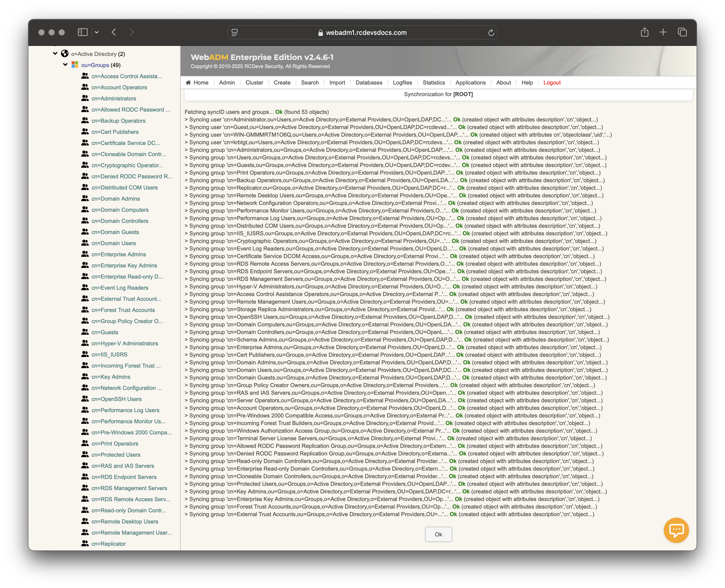Open the Statistics menu

(434, 83)
